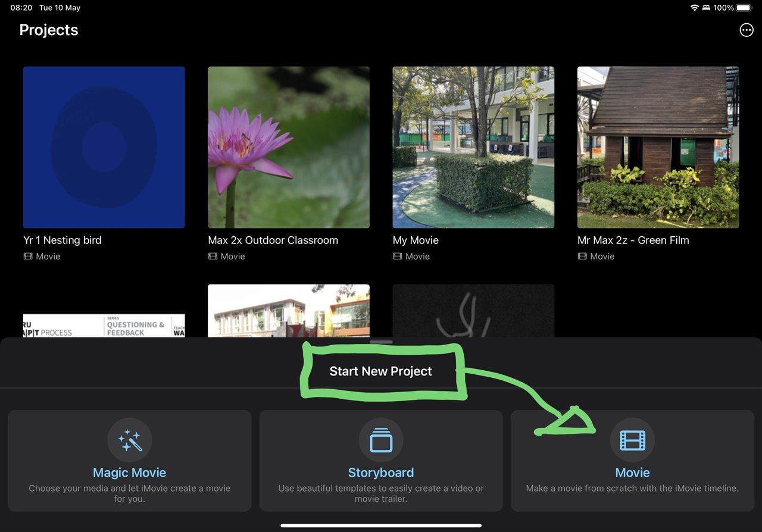Tap the Movie filmstrip icon
This screenshot has width=762, height=532.
tap(632, 440)
